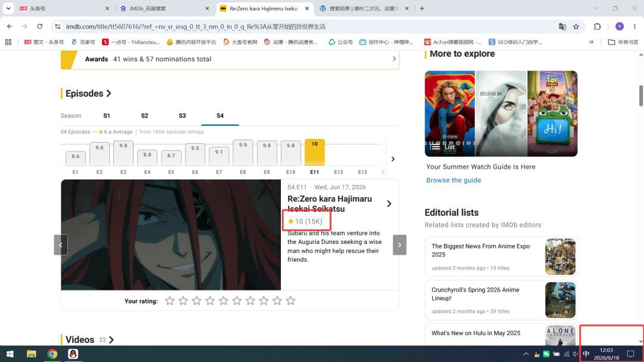The width and height of the screenshot is (644, 362).
Task: Open Chrome's three-dot menu
Action: [x=634, y=27]
